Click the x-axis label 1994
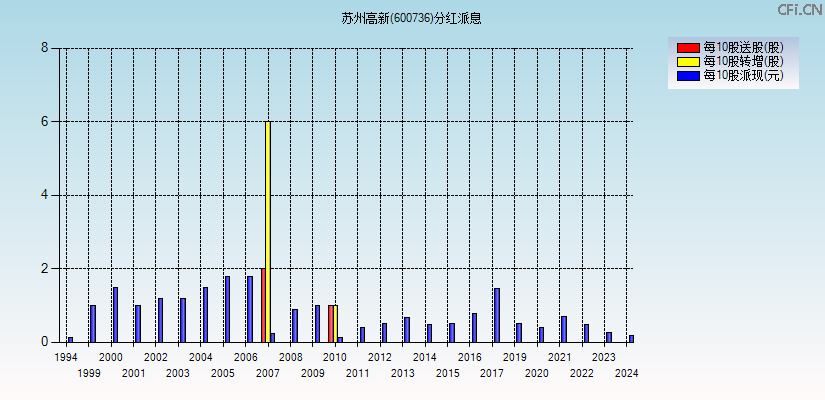The image size is (825, 400). click(x=66, y=357)
